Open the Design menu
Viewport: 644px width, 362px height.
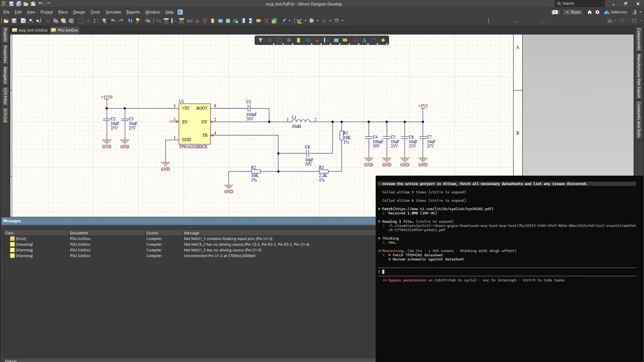pyautogui.click(x=79, y=12)
